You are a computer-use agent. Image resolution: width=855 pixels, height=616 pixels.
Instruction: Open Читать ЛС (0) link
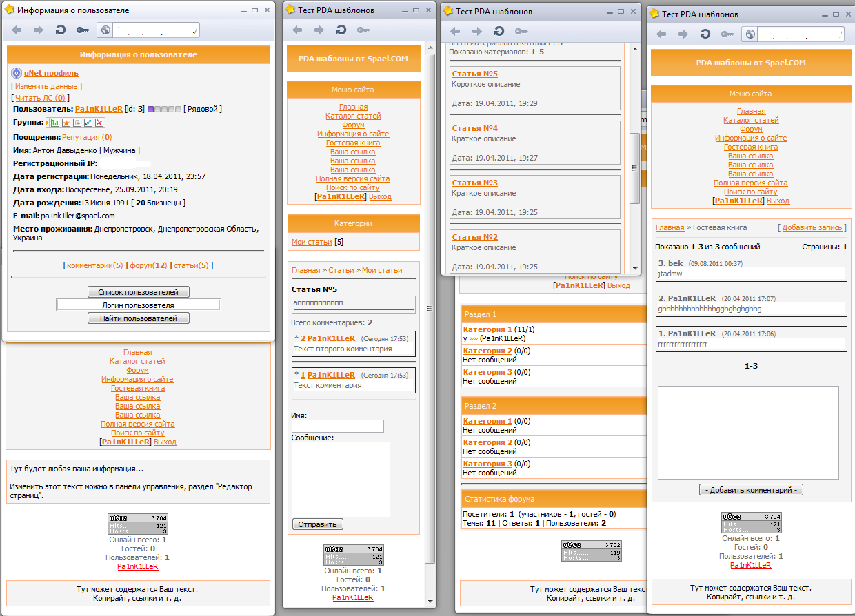coord(40,98)
